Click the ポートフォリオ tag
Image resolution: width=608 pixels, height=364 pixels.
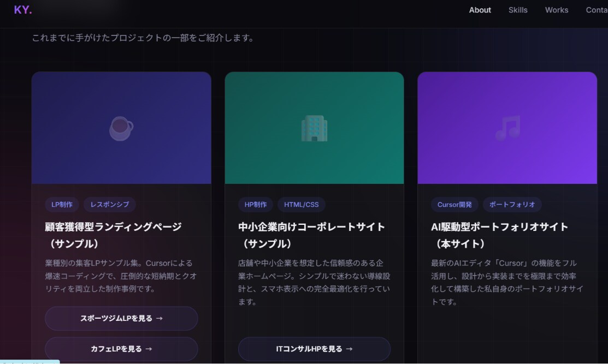(x=512, y=205)
